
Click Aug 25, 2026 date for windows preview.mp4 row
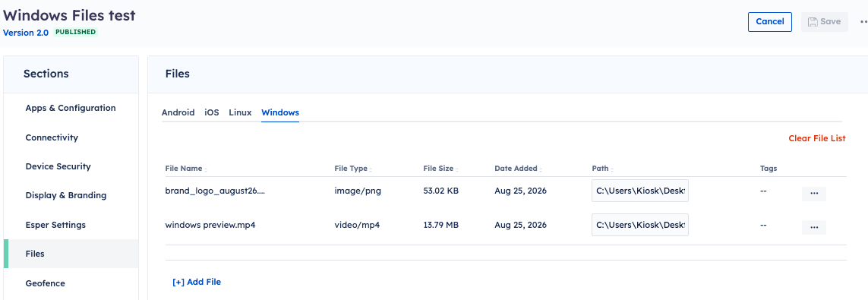[520, 225]
